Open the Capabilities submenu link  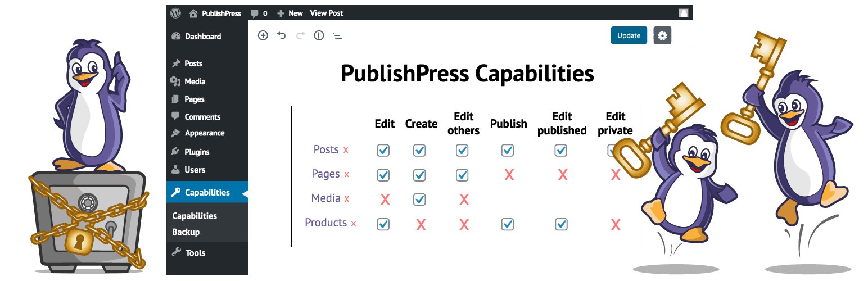(195, 216)
